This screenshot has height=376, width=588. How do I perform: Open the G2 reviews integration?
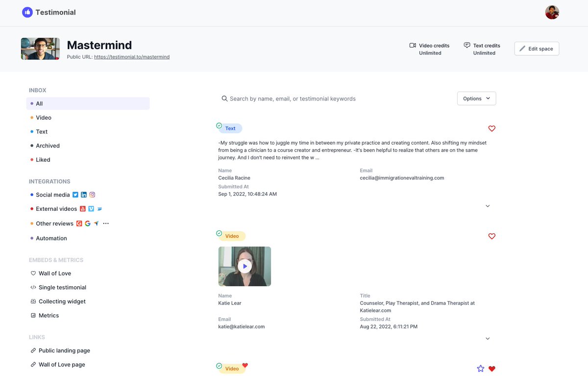point(79,224)
